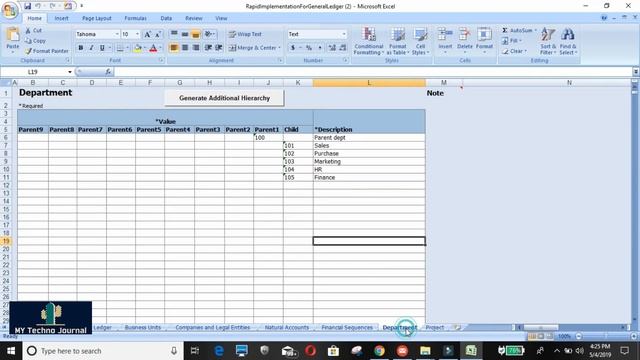The height and width of the screenshot is (360, 640).
Task: Select cell containing Marketing
Action: [369, 162]
